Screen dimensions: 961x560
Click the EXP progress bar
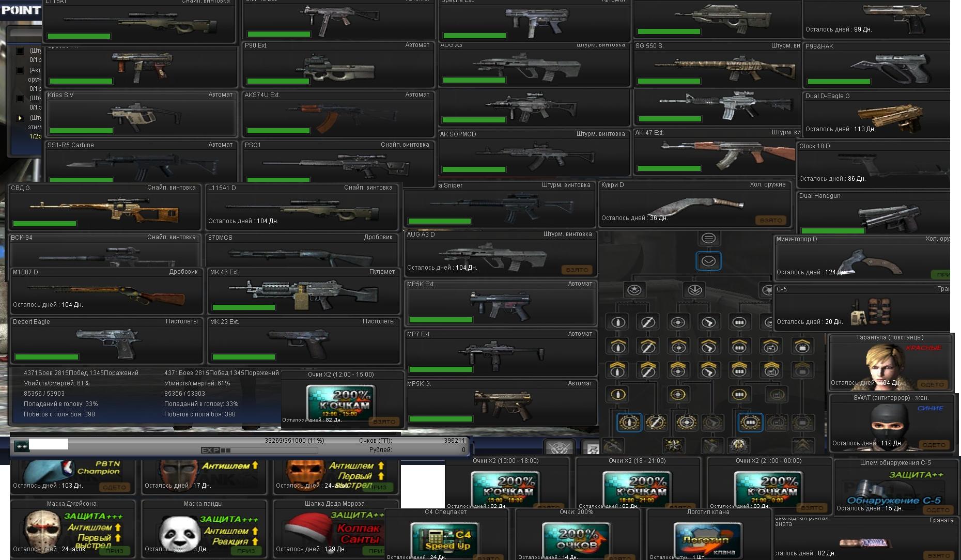[x=259, y=450]
